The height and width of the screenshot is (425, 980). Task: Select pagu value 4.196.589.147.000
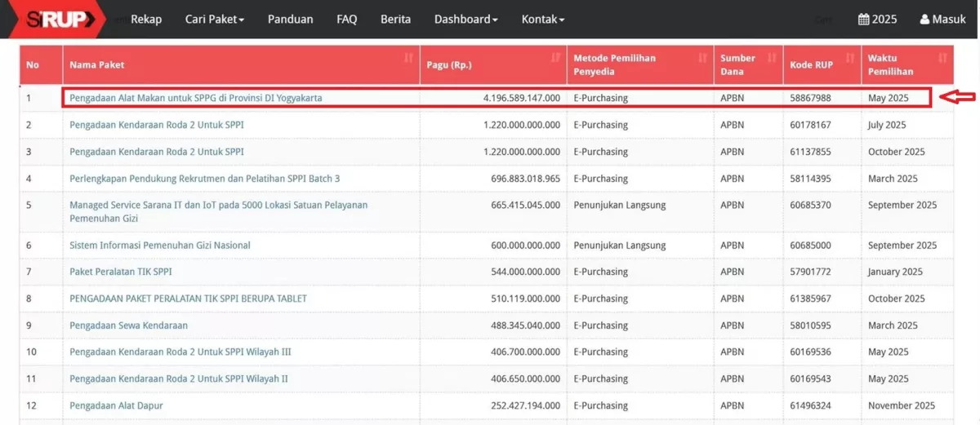point(522,98)
